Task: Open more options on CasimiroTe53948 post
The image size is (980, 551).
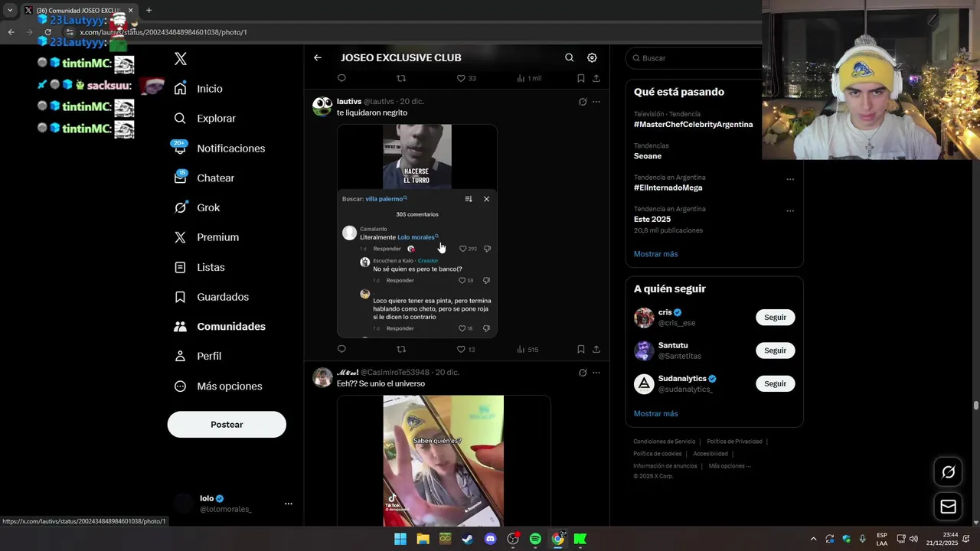Action: pos(596,373)
